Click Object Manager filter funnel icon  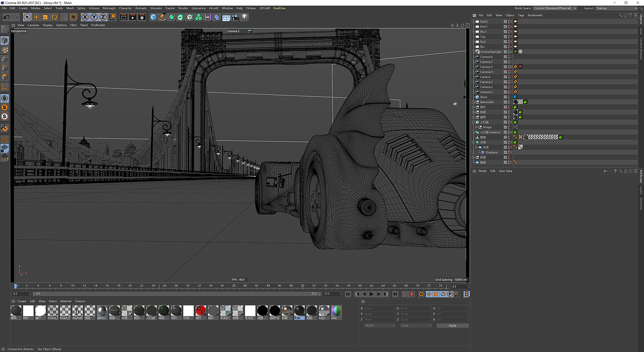630,15
